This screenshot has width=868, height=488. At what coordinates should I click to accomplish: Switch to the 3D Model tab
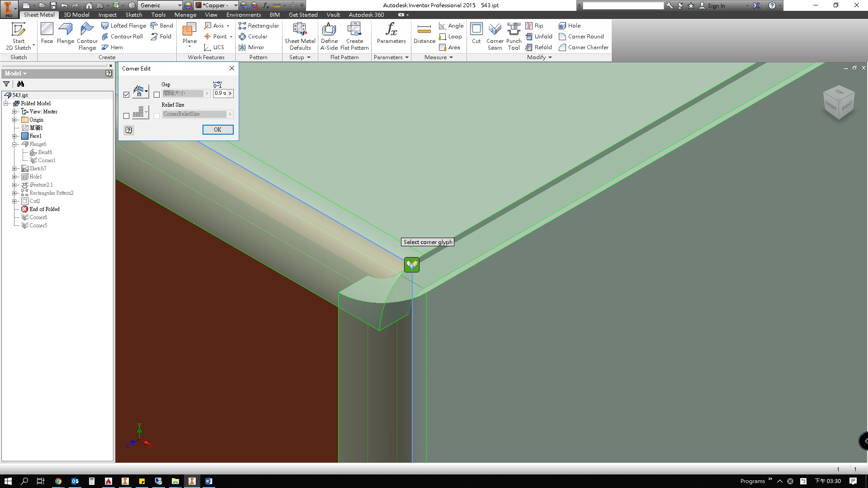pyautogui.click(x=76, y=14)
